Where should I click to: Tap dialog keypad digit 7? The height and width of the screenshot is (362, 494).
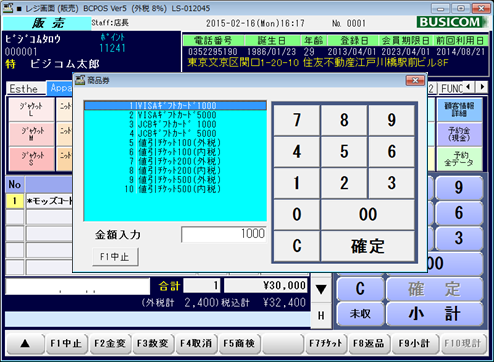(297, 120)
